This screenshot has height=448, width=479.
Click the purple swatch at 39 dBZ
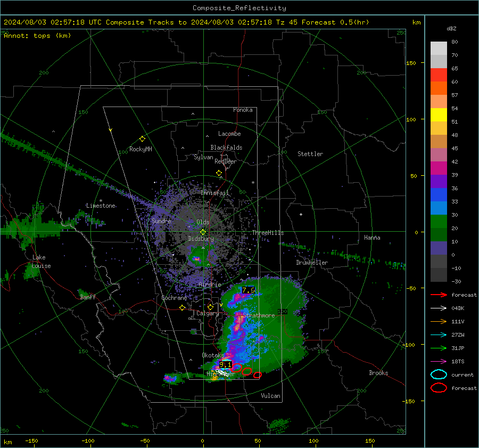click(439, 181)
